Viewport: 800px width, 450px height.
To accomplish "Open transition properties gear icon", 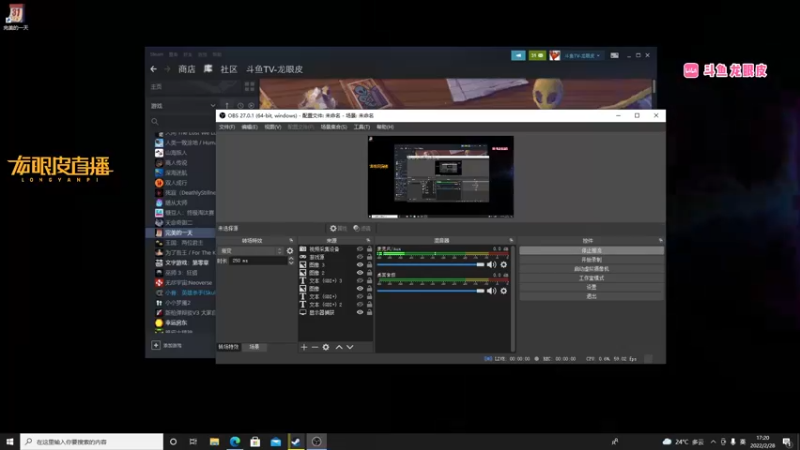I will coord(290,251).
